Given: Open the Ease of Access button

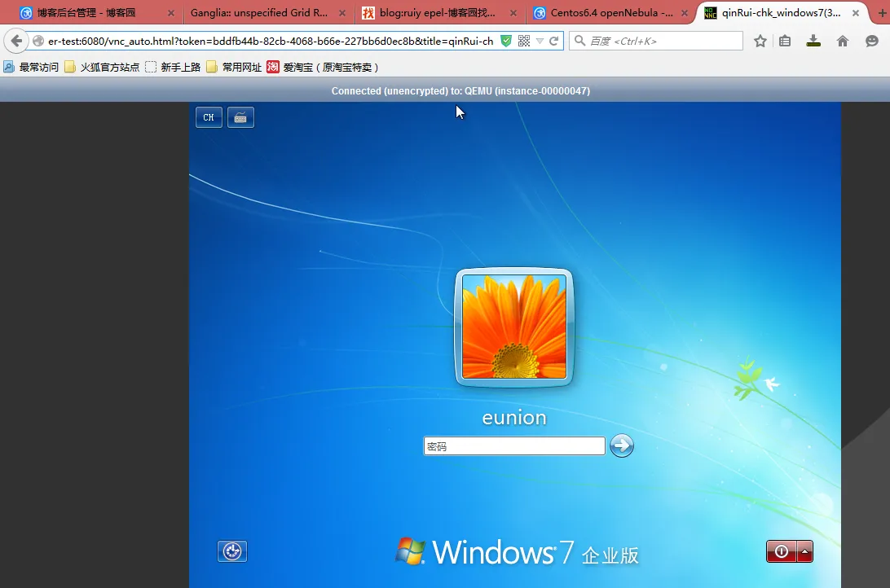Looking at the screenshot, I should (232, 551).
